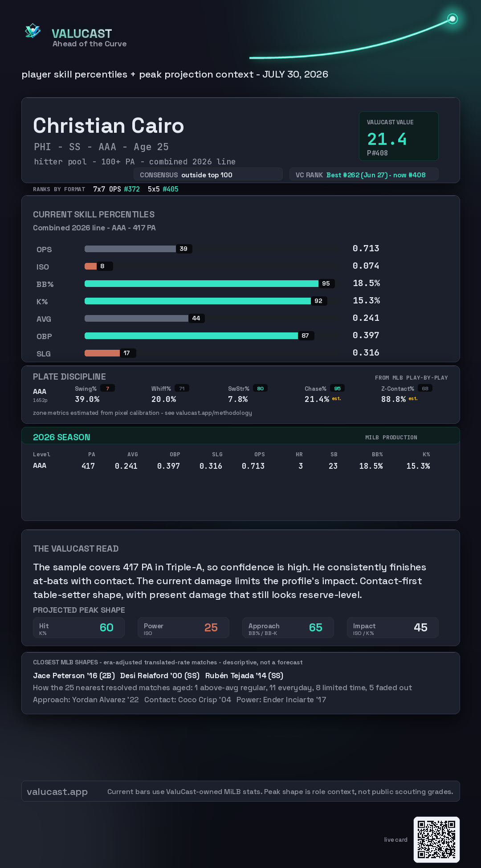Click the Power ISO 25 peak tile
Image resolution: width=481 pixels, height=868 pixels.
pyautogui.click(x=183, y=627)
